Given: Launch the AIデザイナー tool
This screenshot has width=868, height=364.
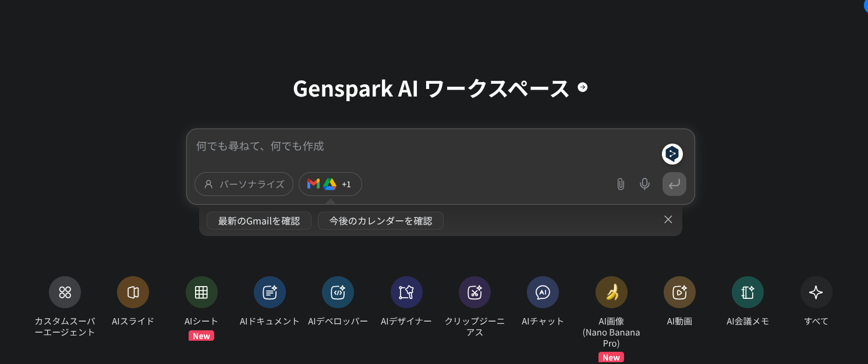Looking at the screenshot, I should pos(406,292).
